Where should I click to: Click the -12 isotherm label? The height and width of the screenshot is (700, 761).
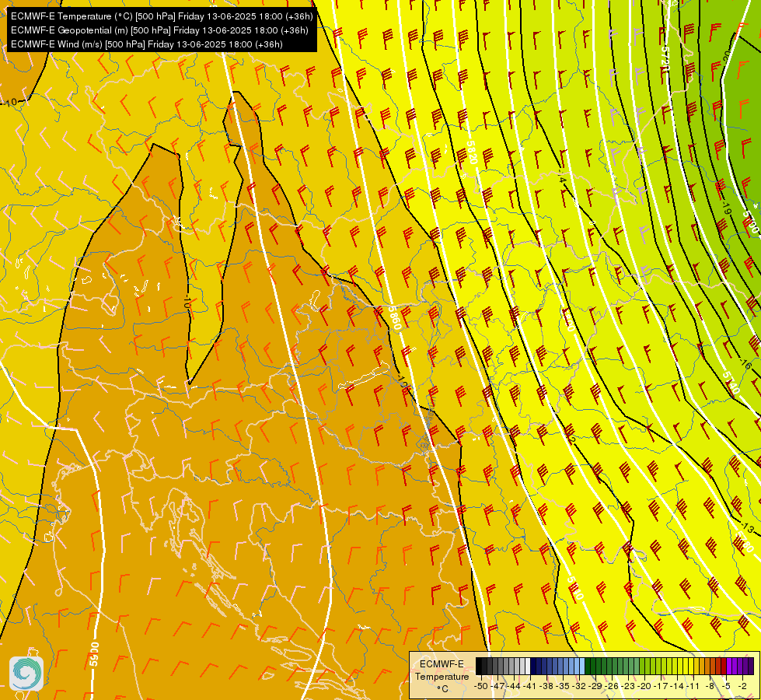point(571,437)
